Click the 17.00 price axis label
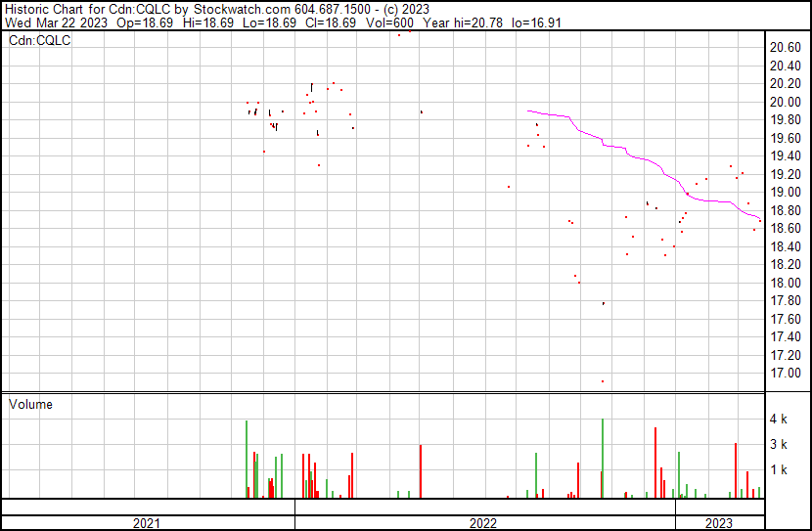This screenshot has height=531, width=812. (x=787, y=374)
